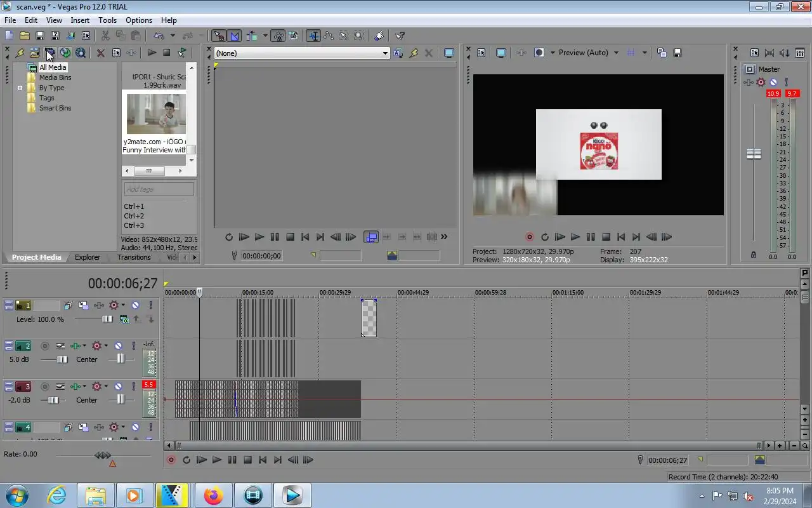Select the Tags tree item
812x508 pixels.
pyautogui.click(x=46, y=98)
